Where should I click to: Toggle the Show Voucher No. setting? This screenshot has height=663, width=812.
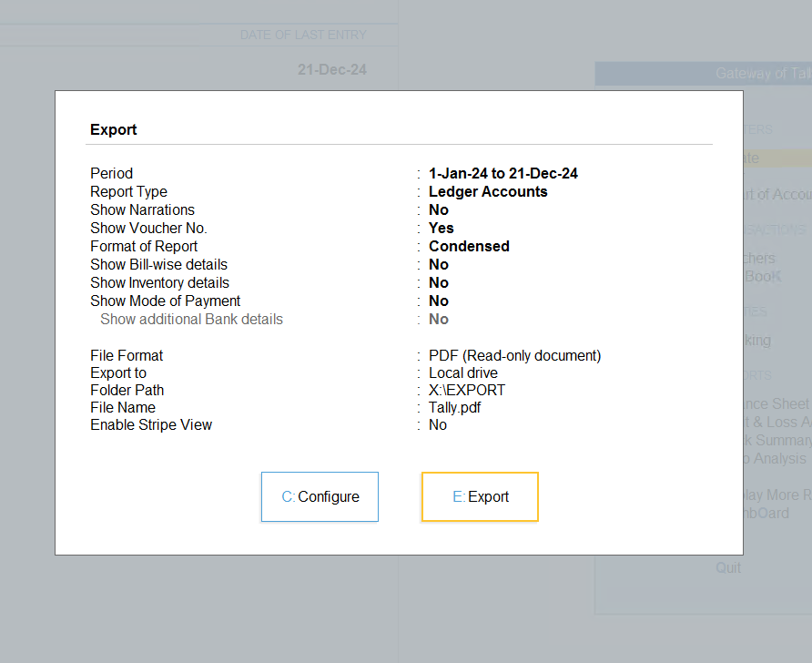click(x=441, y=228)
